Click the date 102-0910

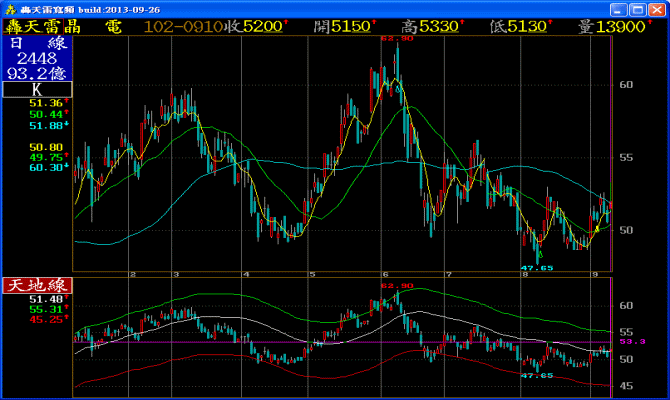(x=184, y=27)
